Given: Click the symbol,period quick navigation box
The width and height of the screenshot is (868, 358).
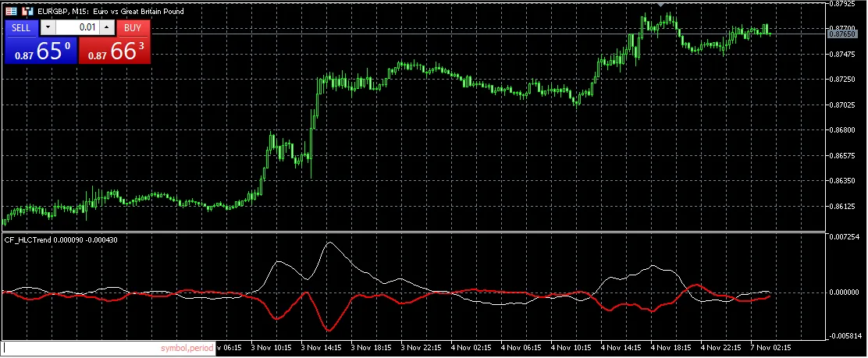Looking at the screenshot, I should click(x=108, y=349).
